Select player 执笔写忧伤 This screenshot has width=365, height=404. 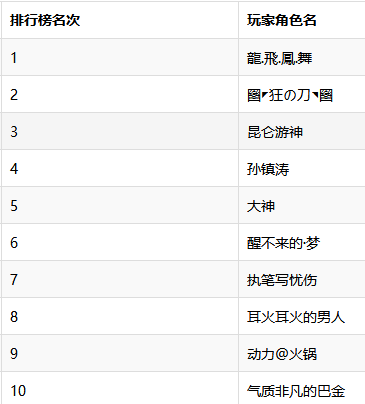pos(282,280)
